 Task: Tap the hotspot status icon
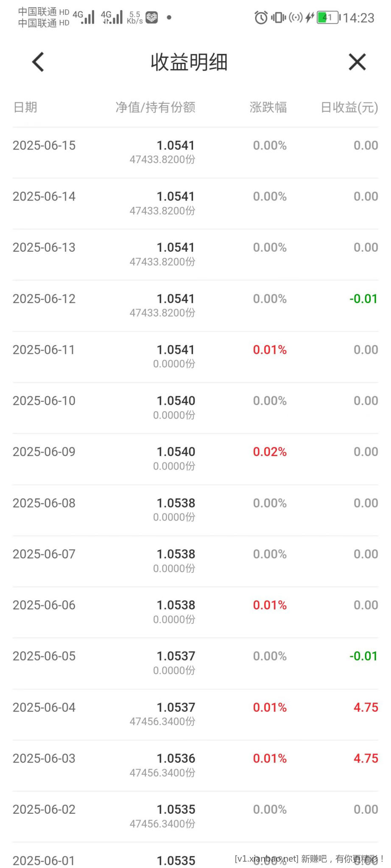pyautogui.click(x=296, y=17)
